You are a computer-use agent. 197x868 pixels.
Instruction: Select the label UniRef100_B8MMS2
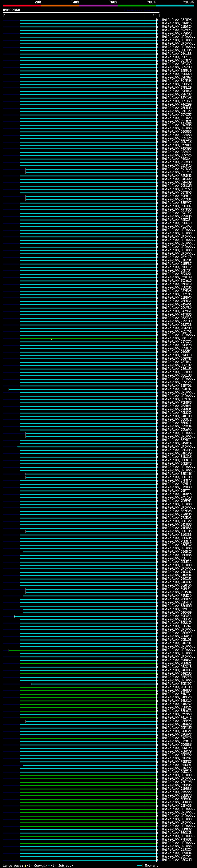pos(176,829)
